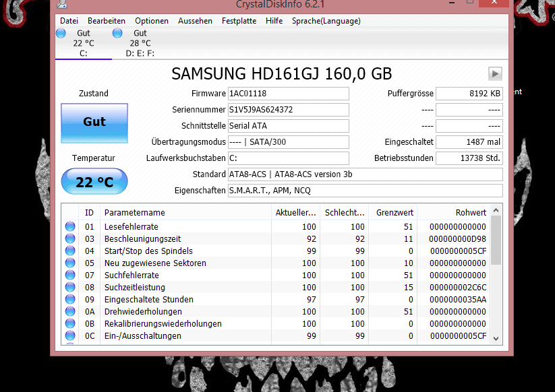
Task: Click raw value 000000002C6C
Action: point(458,288)
